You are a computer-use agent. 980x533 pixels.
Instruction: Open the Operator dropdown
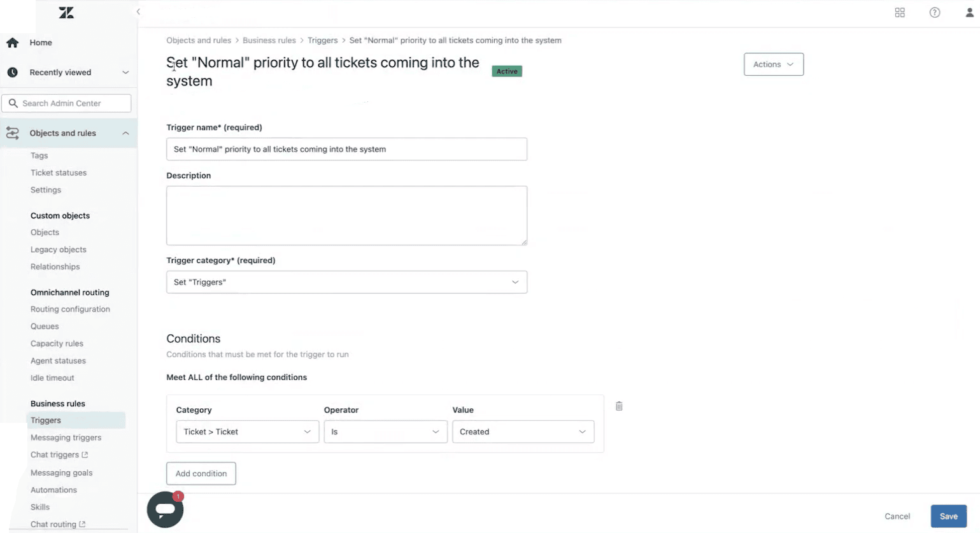click(x=385, y=432)
